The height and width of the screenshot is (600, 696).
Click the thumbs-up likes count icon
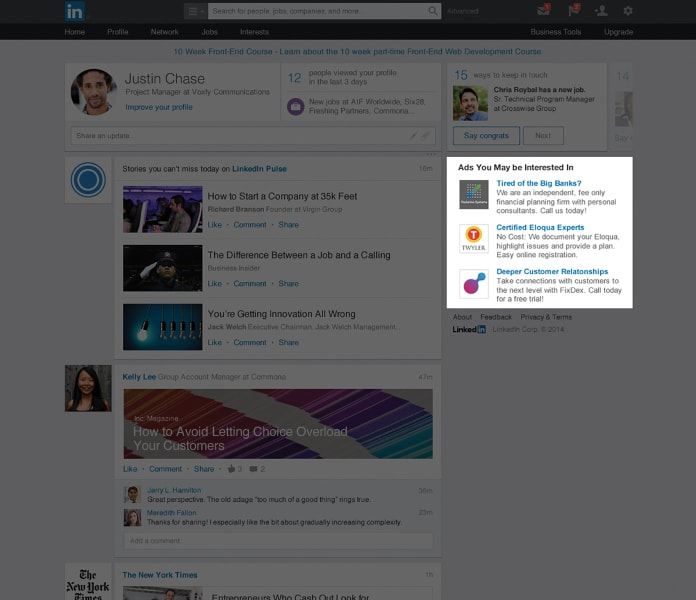click(231, 469)
